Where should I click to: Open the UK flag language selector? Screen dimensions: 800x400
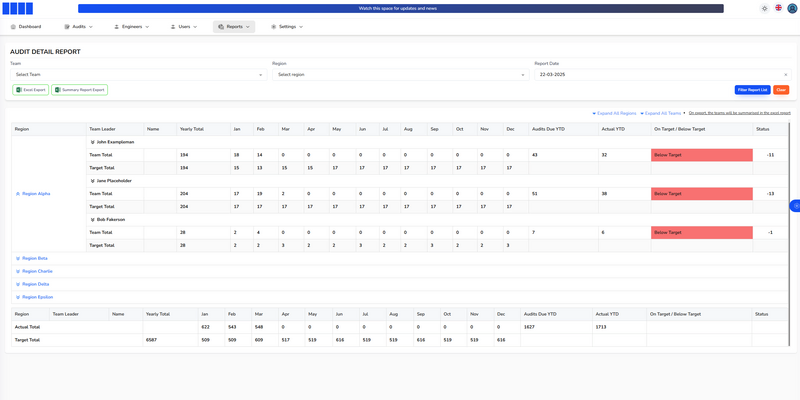coord(778,8)
